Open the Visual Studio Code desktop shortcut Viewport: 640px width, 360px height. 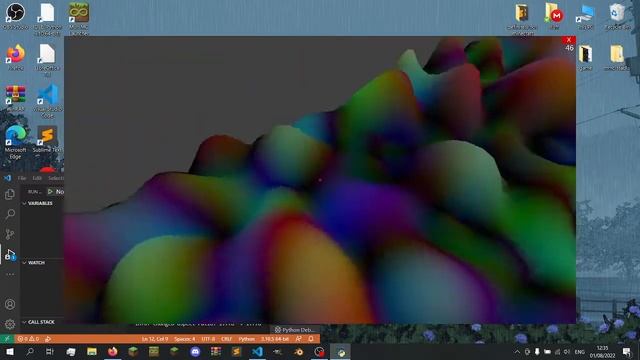48,100
